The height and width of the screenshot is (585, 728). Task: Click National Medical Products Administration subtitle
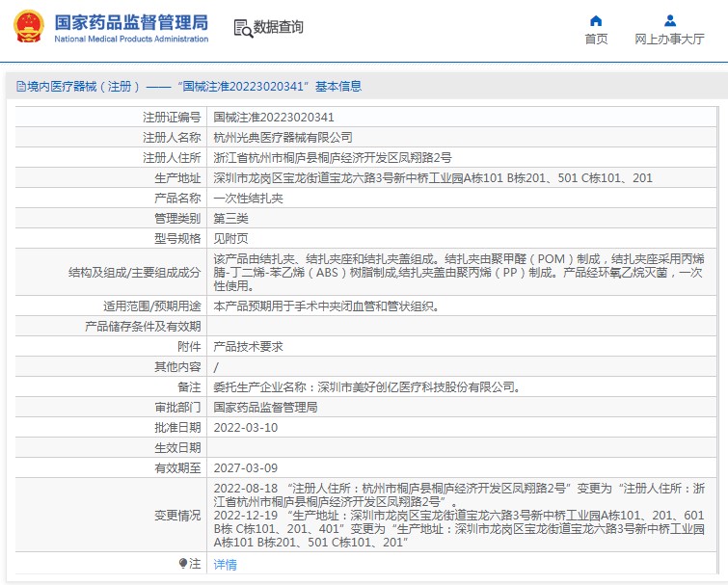tap(131, 39)
